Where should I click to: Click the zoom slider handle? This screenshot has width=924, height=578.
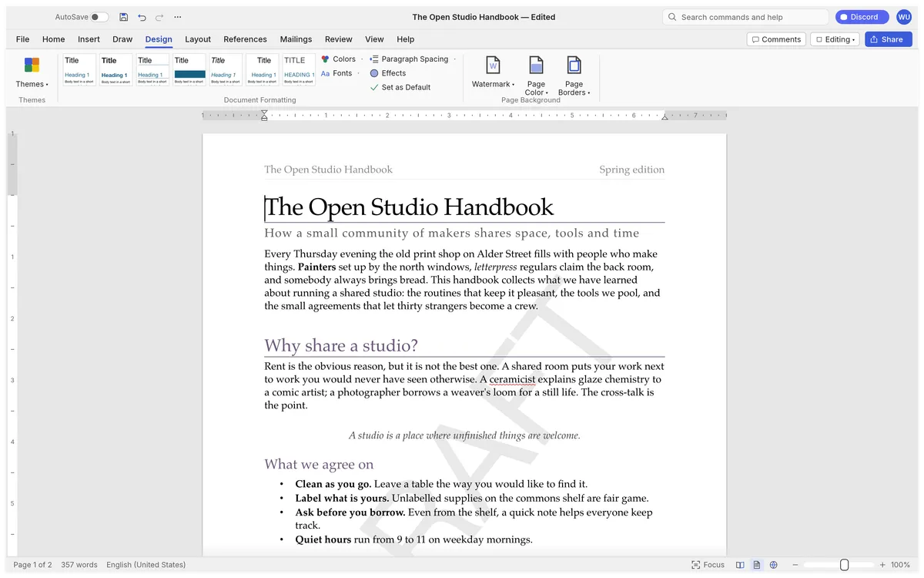844,565
